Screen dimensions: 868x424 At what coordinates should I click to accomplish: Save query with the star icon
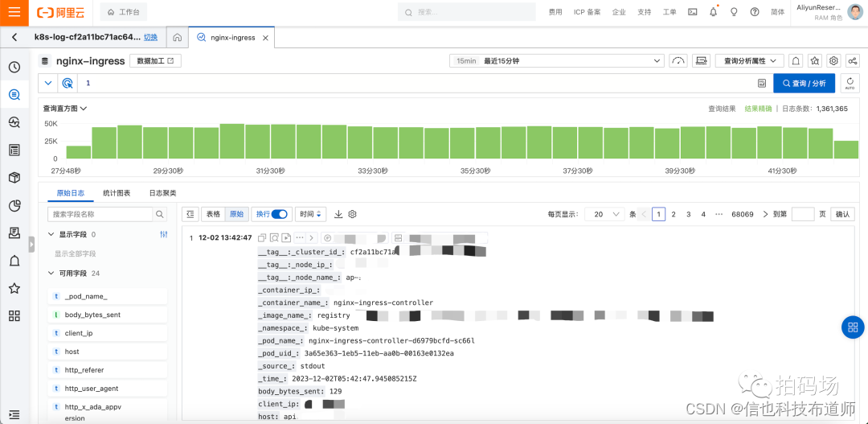tap(816, 61)
